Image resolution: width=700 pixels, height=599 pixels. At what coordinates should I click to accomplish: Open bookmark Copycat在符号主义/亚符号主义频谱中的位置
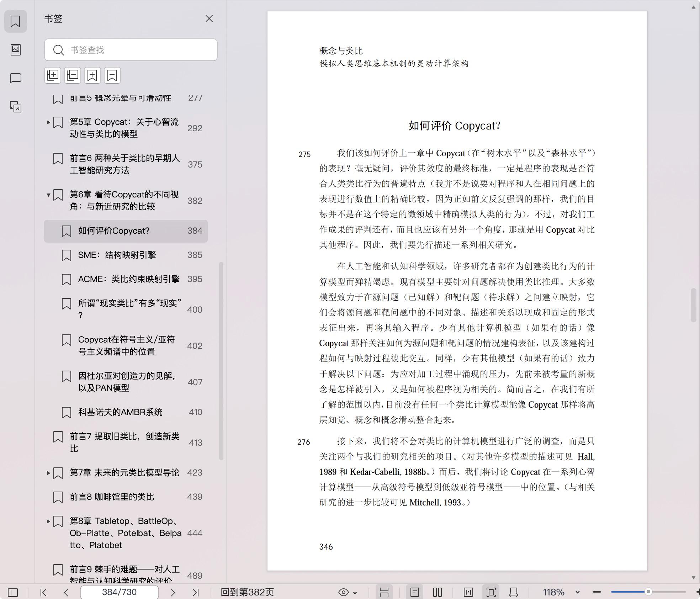(x=127, y=346)
